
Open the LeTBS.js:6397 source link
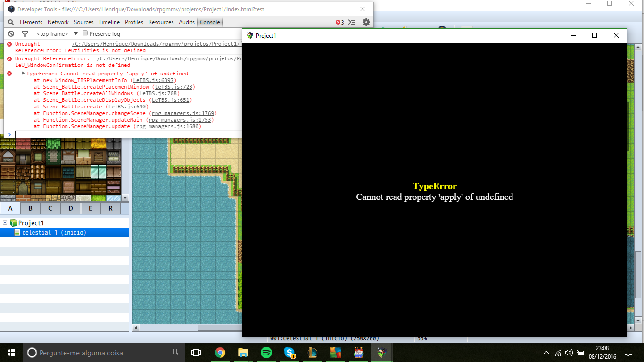click(154, 81)
